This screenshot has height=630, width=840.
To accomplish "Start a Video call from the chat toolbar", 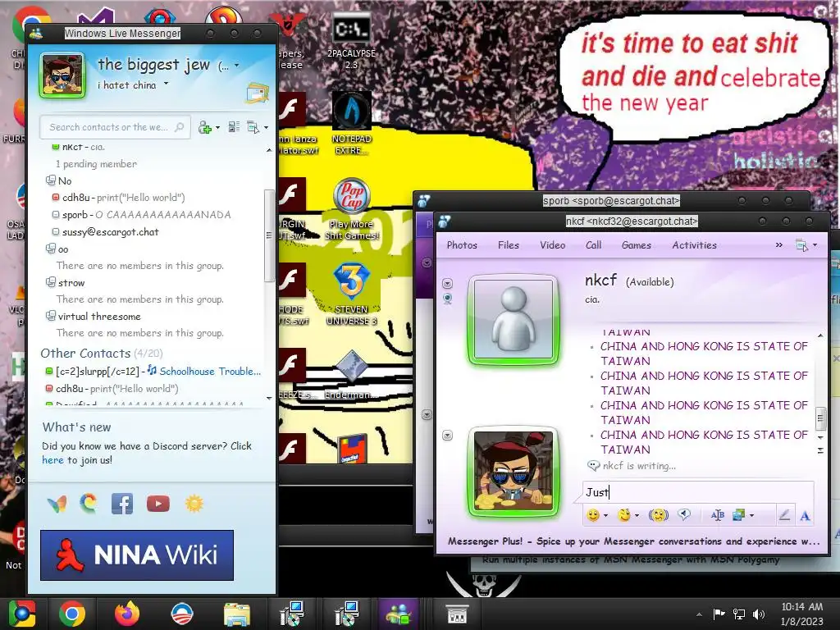I will tap(552, 245).
